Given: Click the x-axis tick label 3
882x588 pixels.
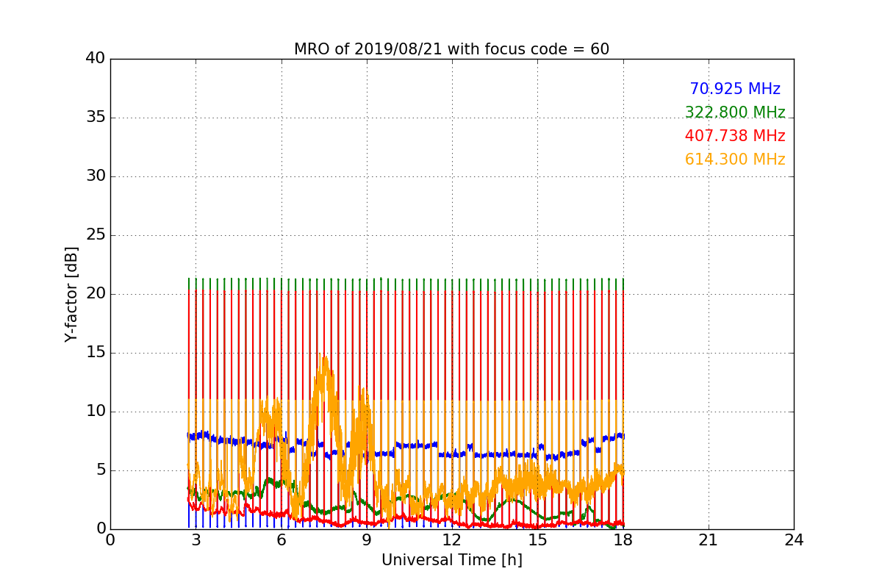Looking at the screenshot, I should (x=196, y=540).
